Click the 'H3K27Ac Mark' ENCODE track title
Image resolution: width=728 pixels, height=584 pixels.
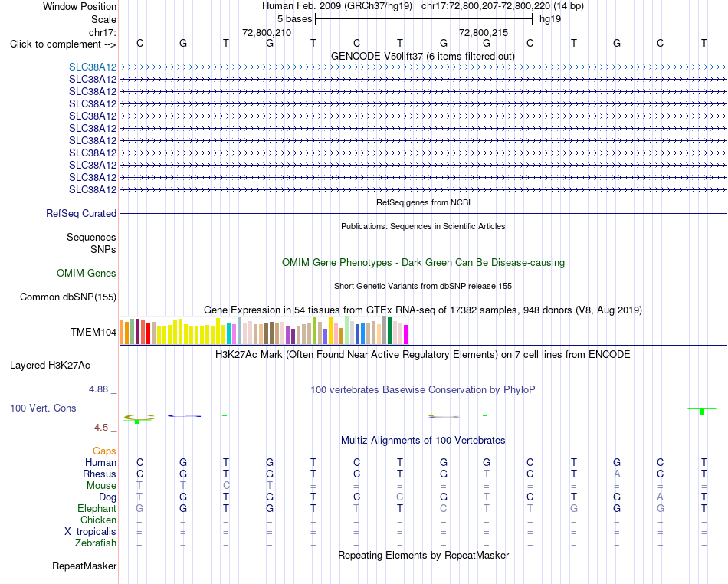click(x=423, y=355)
